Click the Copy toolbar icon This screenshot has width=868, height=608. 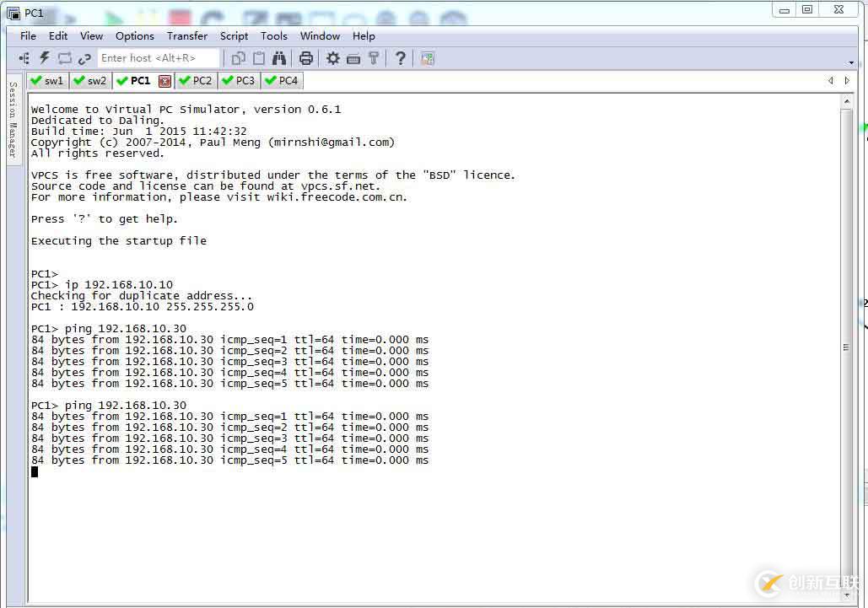[x=239, y=58]
